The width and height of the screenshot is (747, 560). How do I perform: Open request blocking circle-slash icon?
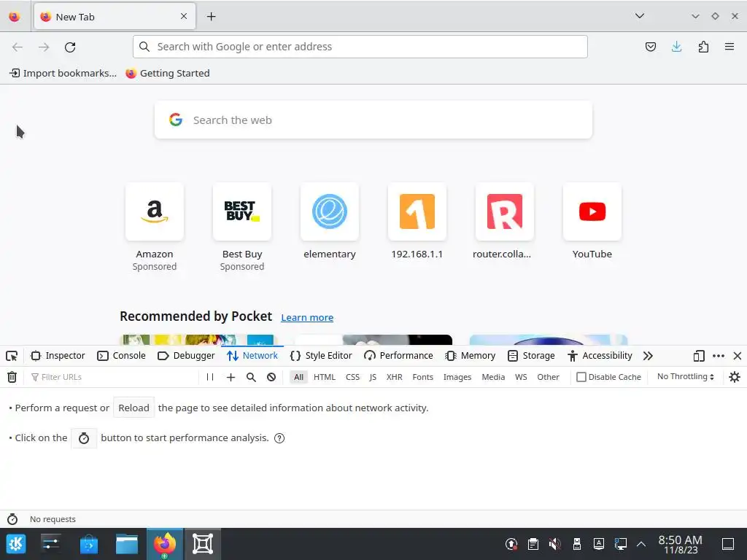[271, 377]
